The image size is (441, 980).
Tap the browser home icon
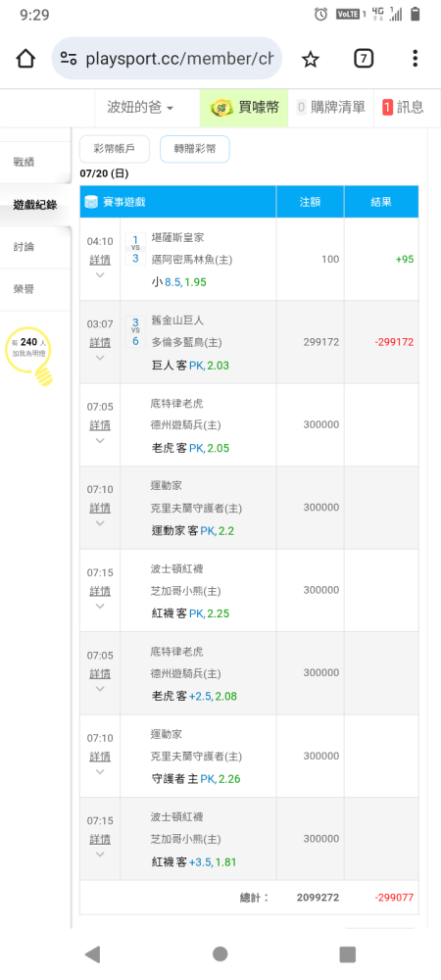(x=24, y=59)
